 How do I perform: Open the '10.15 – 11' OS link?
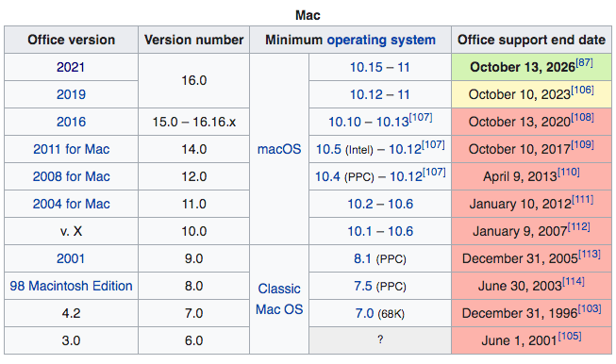379,67
